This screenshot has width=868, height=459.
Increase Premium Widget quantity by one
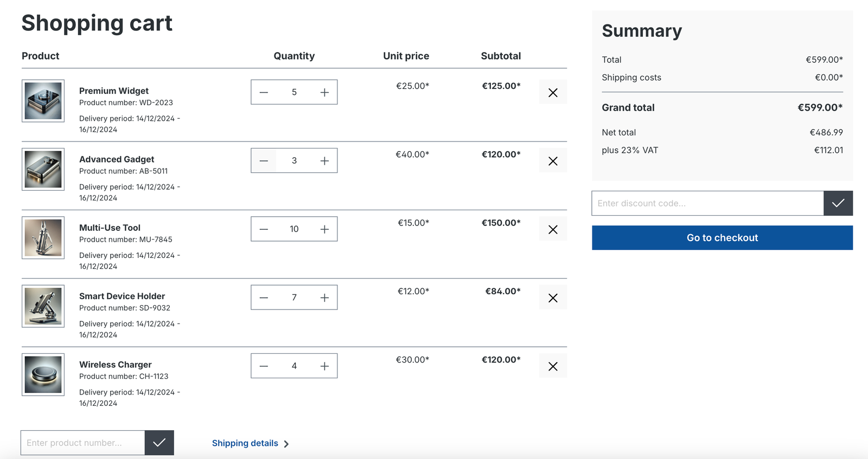[324, 92]
